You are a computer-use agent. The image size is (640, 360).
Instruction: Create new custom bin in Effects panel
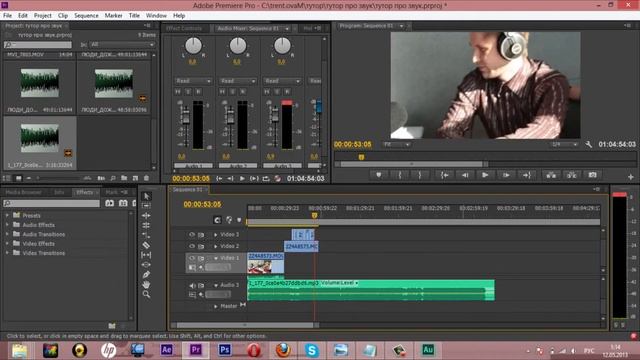click(112, 326)
